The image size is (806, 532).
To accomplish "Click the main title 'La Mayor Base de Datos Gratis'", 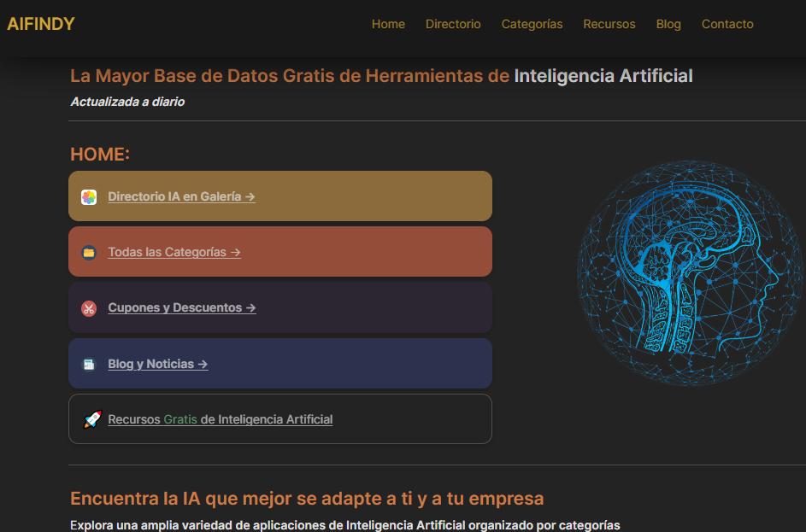I will coord(381,76).
